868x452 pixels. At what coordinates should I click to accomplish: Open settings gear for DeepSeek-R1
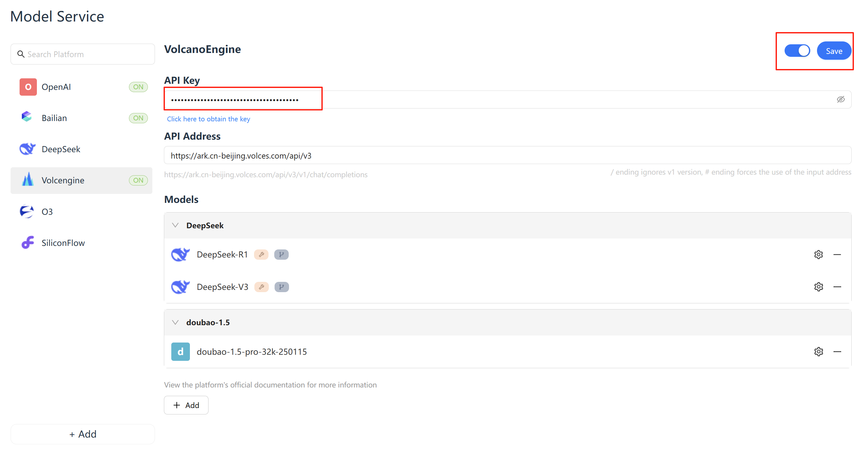819,254
